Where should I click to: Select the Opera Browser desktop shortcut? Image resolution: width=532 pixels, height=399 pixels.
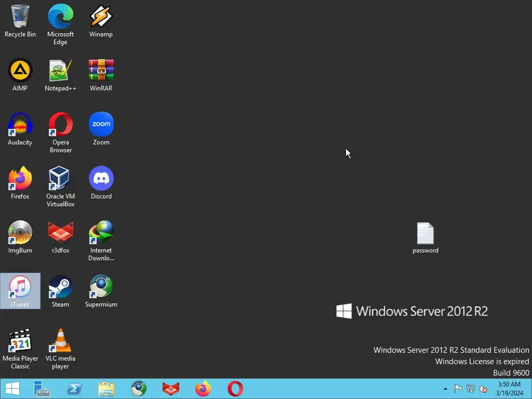(60, 132)
